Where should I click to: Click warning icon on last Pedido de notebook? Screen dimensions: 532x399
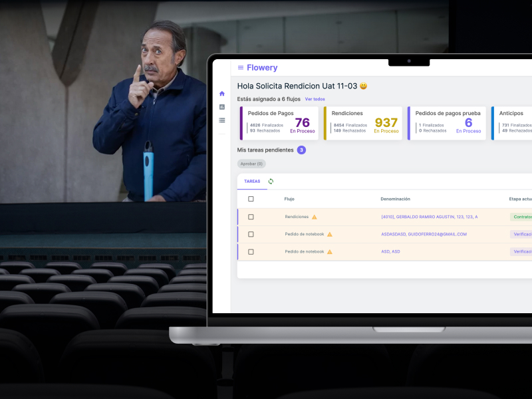(x=329, y=251)
